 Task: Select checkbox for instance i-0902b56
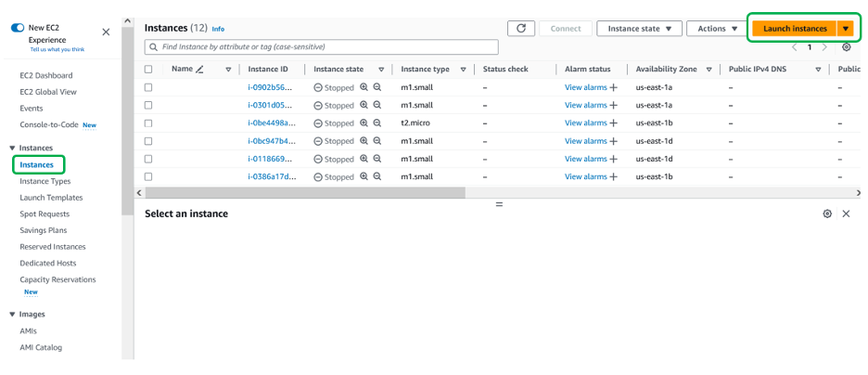pyautogui.click(x=148, y=87)
